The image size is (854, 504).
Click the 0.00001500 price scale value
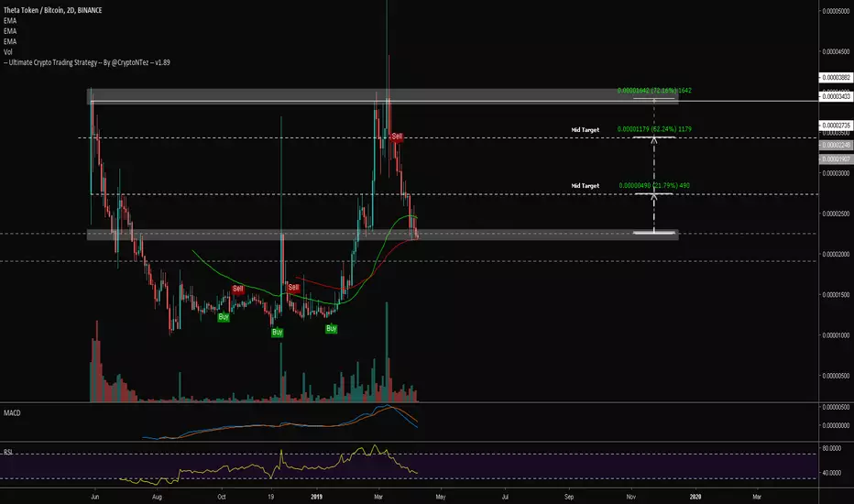[x=836, y=295]
